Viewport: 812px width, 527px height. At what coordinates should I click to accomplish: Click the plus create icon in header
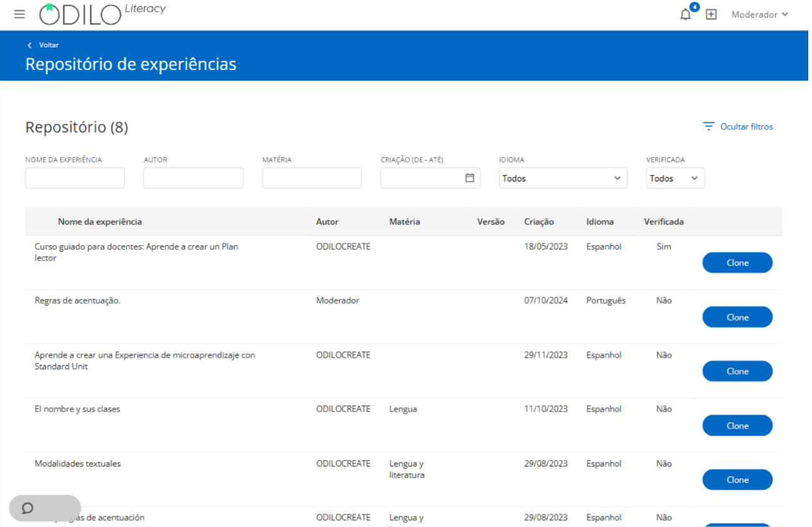711,14
